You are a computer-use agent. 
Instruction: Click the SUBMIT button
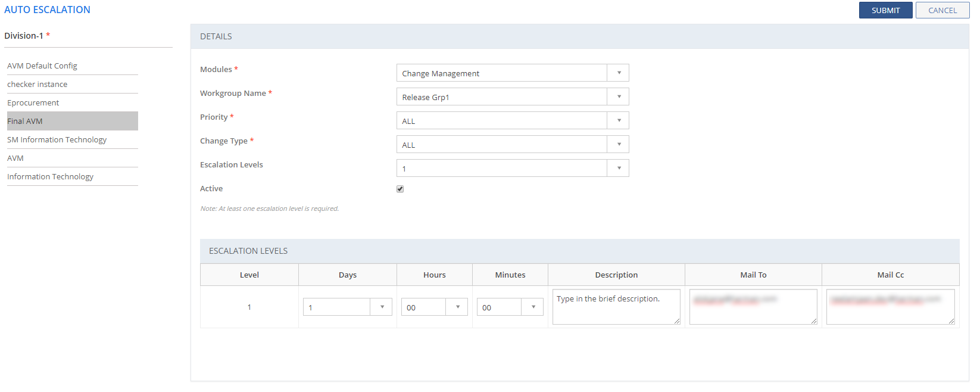coord(885,10)
